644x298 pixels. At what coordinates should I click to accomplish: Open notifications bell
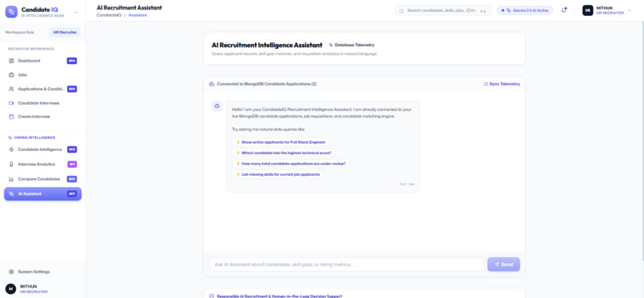click(x=563, y=10)
